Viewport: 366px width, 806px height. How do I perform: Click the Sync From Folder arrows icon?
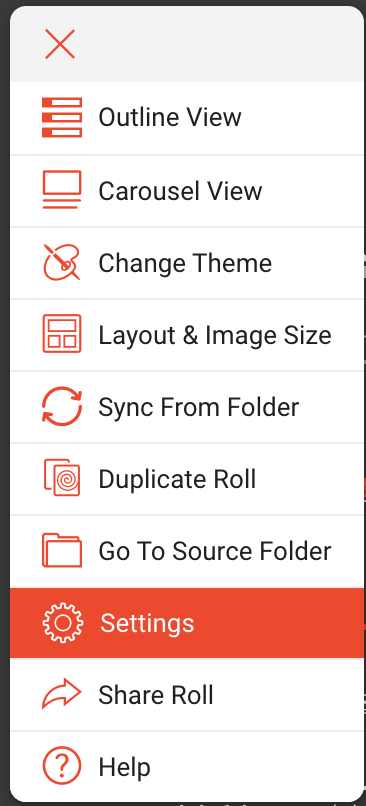(62, 406)
